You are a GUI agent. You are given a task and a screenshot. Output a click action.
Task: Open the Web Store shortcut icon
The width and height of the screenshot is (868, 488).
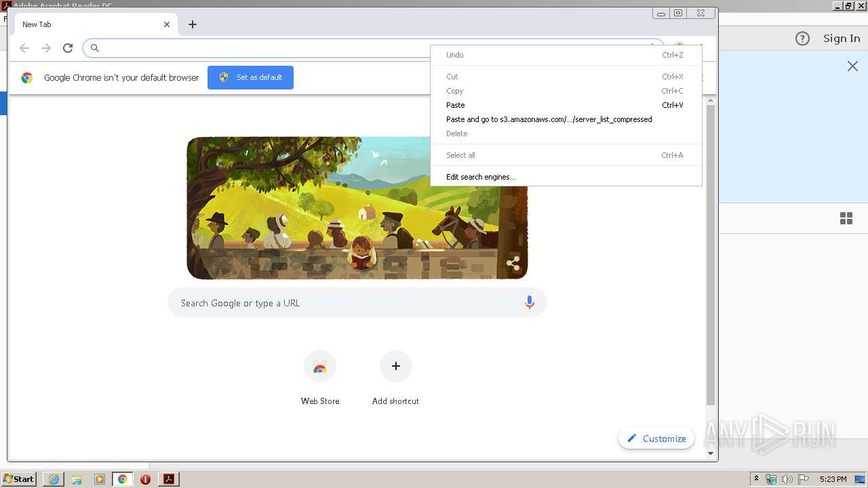click(x=320, y=367)
